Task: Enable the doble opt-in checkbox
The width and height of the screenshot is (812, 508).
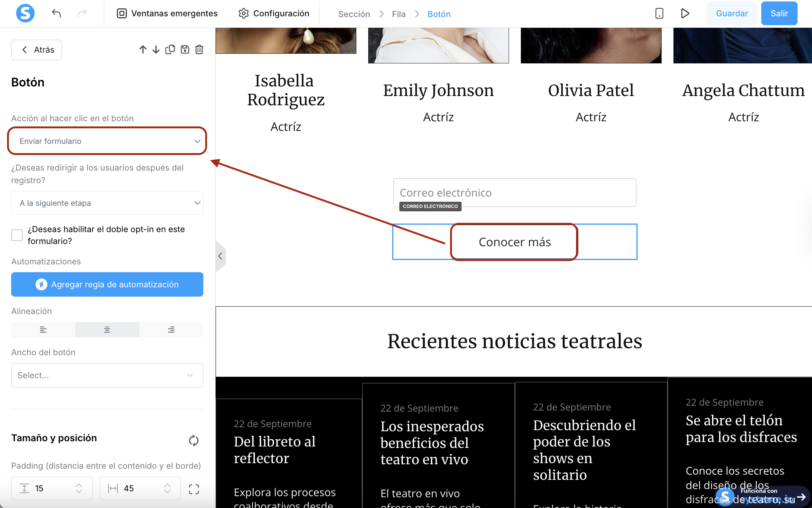Action: point(17,235)
